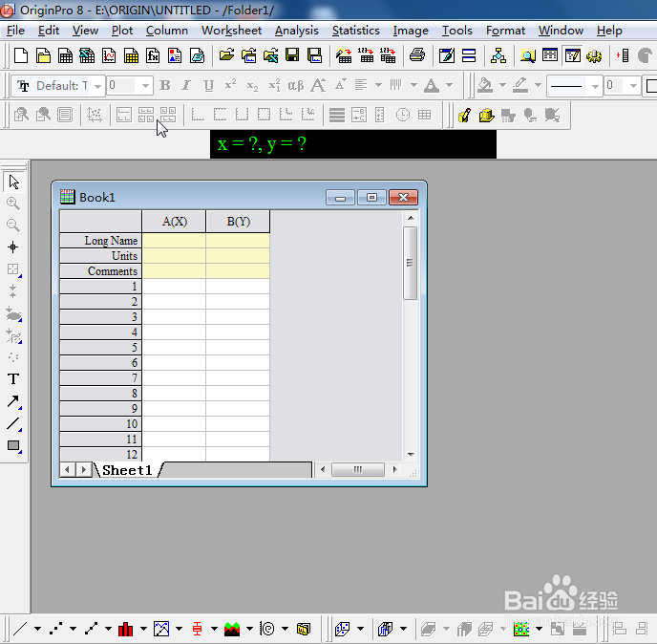Select the Zoom In tool
The width and height of the screenshot is (657, 644).
pyautogui.click(x=13, y=204)
